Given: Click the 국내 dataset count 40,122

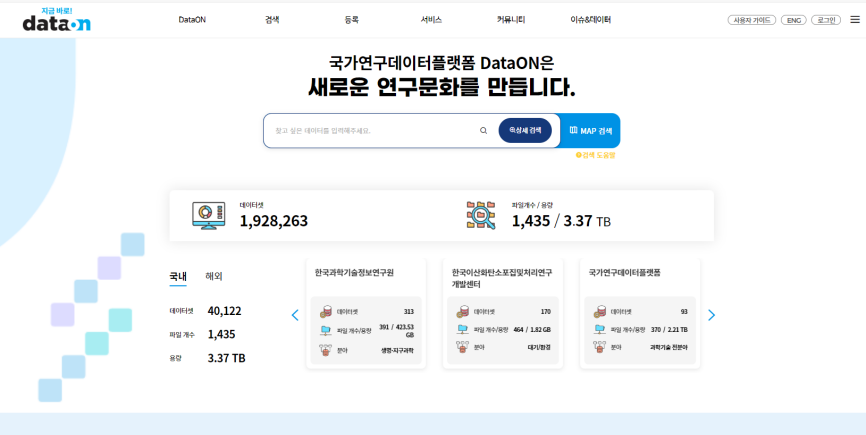Looking at the screenshot, I should point(224,311).
